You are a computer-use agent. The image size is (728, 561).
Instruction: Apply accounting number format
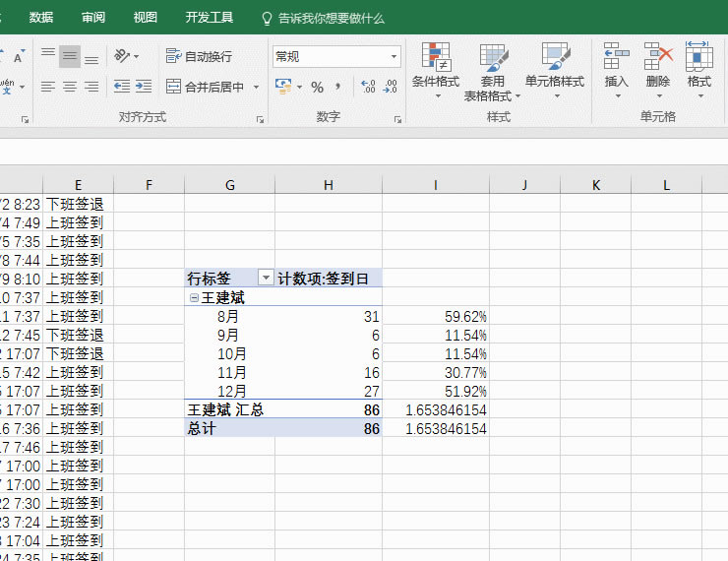pos(283,87)
